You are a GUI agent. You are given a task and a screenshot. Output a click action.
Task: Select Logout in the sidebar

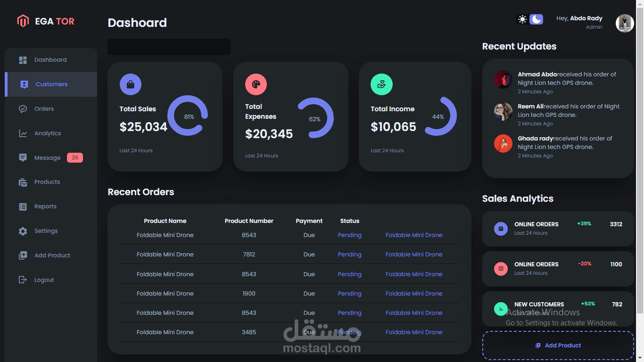(51, 280)
